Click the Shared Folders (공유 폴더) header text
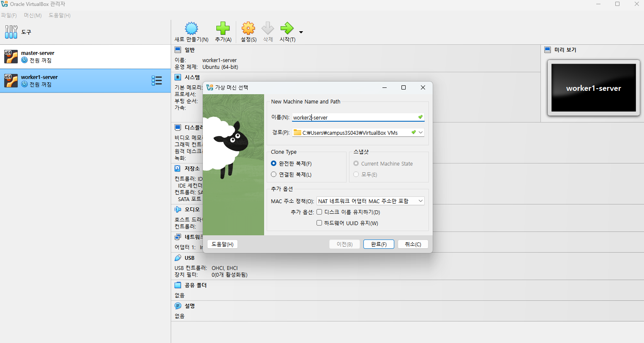Screen dimensions: 644x343 click(196, 285)
